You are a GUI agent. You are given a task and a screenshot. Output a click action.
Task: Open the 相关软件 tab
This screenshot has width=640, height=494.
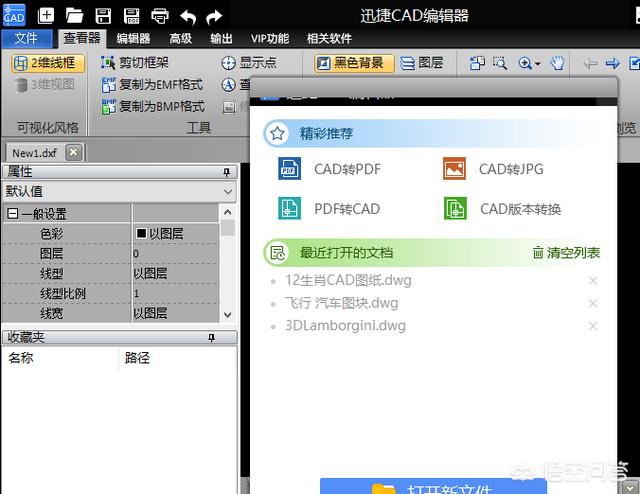pos(329,38)
